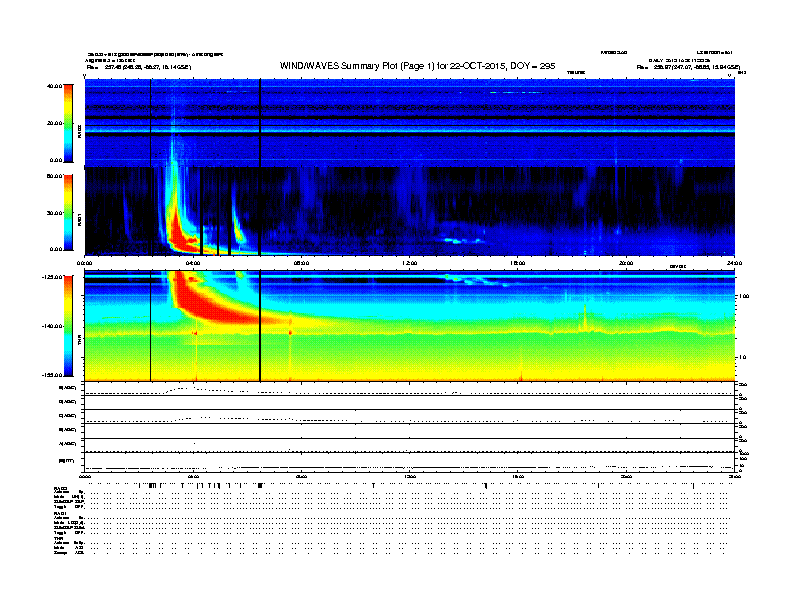This screenshot has width=792, height=612.
Task: Click the 24:00 tick label below RAD1 spectrogram
Action: coord(734,263)
